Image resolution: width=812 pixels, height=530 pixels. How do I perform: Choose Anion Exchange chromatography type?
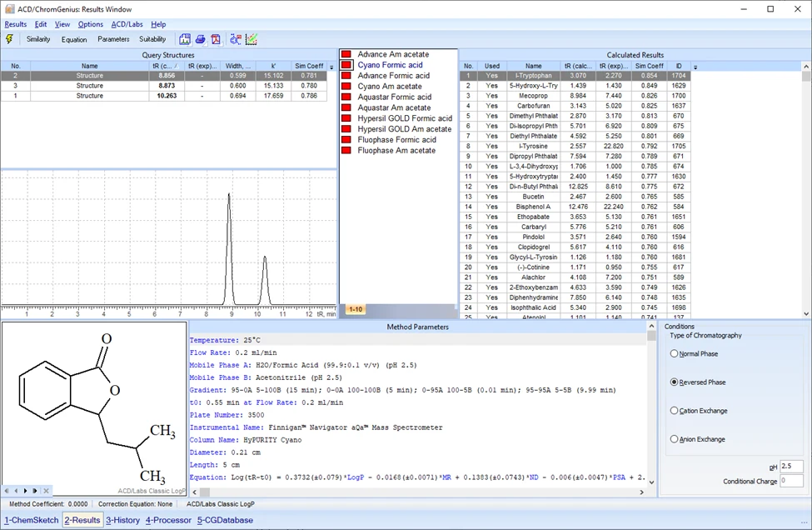674,439
